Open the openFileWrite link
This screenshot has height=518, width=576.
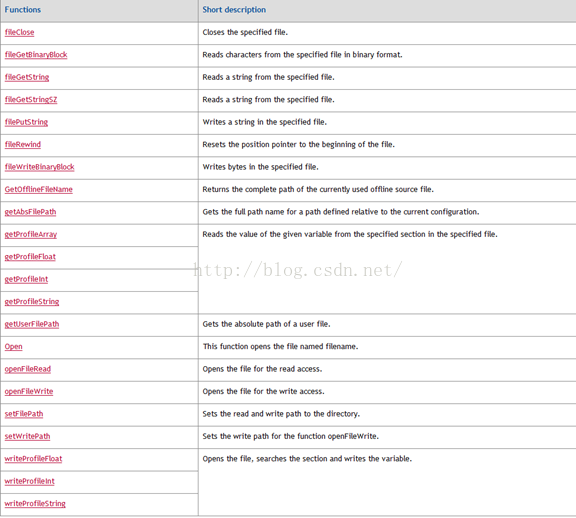(29, 391)
